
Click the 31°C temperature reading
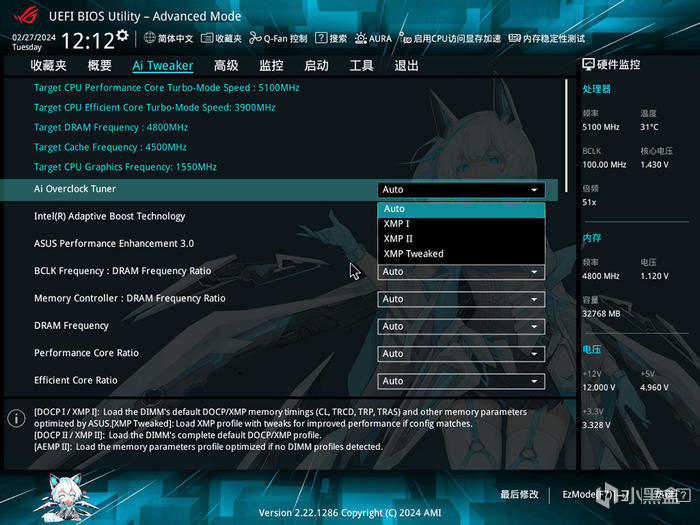tap(649, 127)
